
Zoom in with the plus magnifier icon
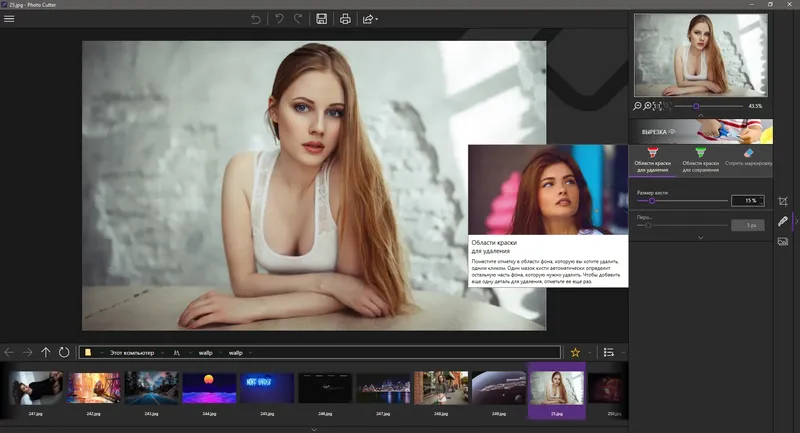point(647,106)
